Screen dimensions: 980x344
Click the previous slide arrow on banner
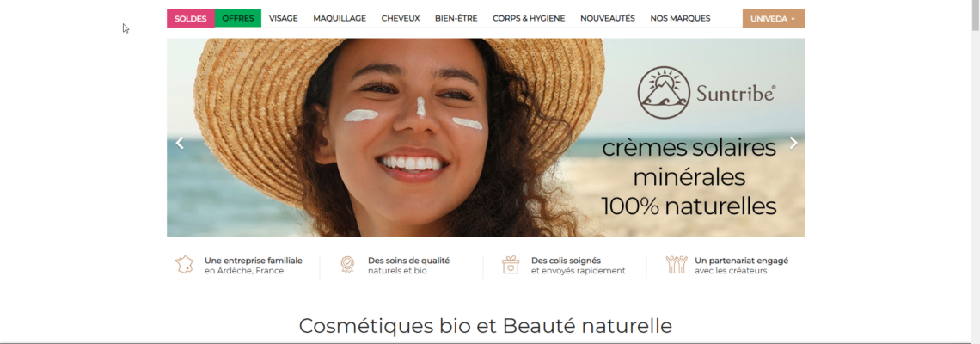180,144
